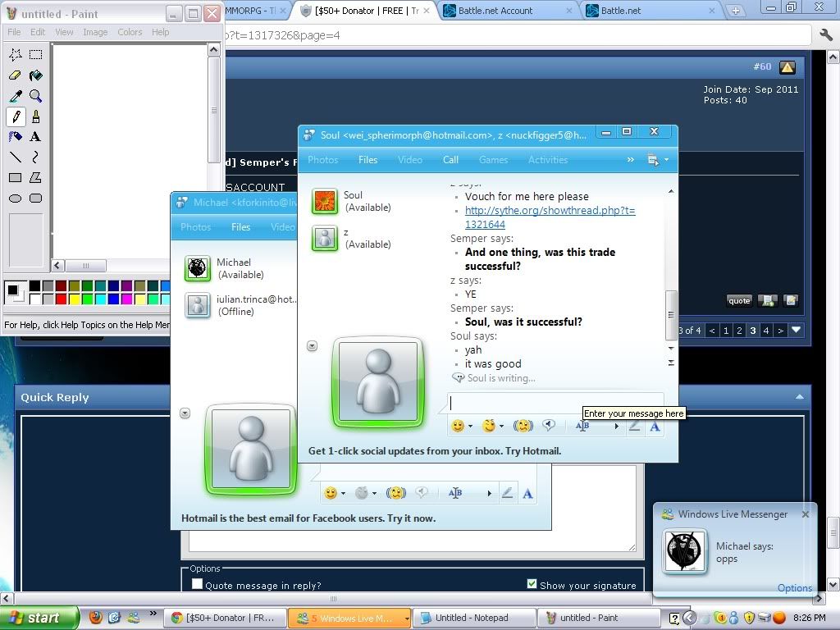Image resolution: width=840 pixels, height=630 pixels.
Task: Select the Ellipse tool in Paint
Action: click(x=16, y=199)
